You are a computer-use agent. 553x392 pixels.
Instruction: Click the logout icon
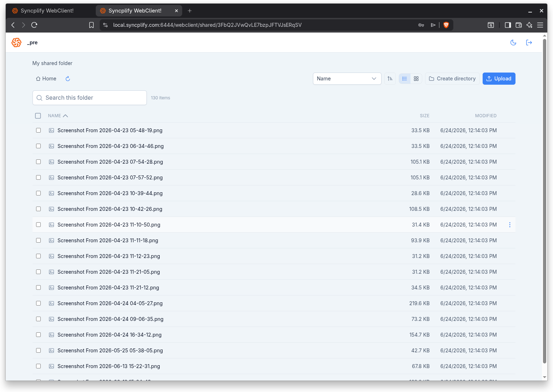[x=529, y=43]
